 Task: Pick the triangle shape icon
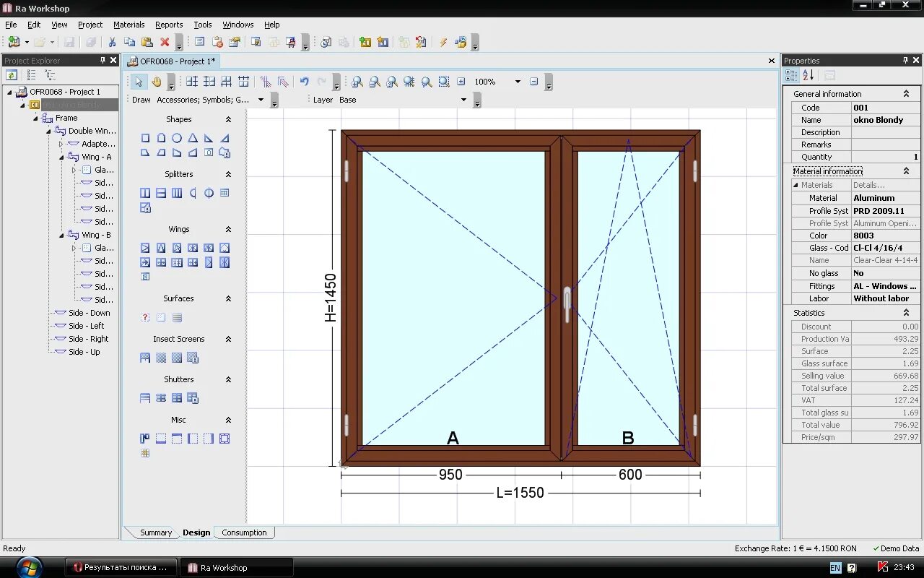pos(193,138)
